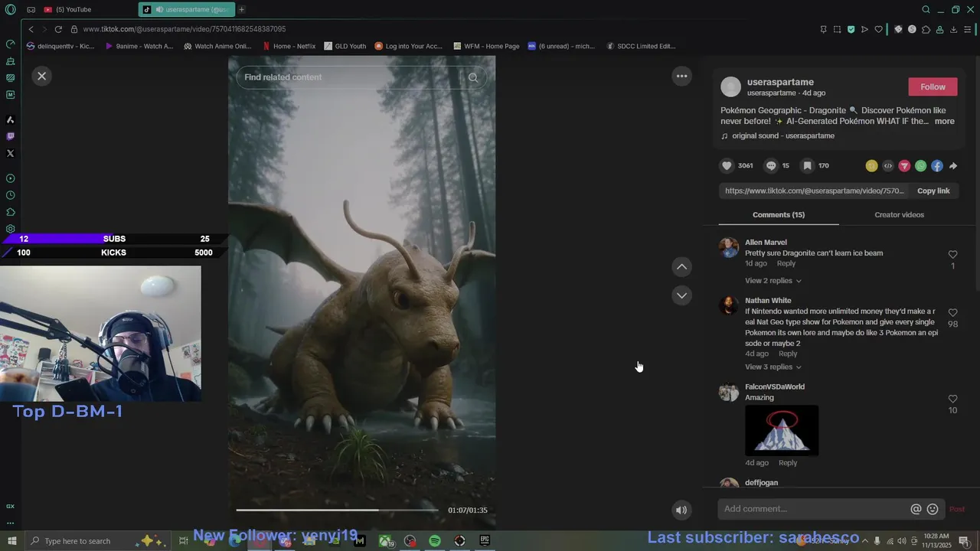Open a new browser tab

(242, 10)
